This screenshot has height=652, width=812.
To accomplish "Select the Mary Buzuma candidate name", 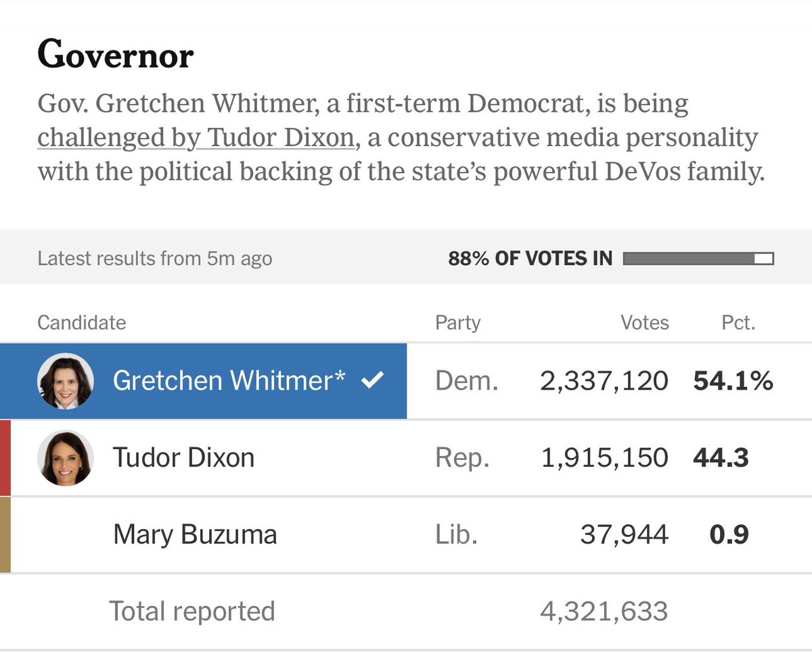I will coord(195,535).
